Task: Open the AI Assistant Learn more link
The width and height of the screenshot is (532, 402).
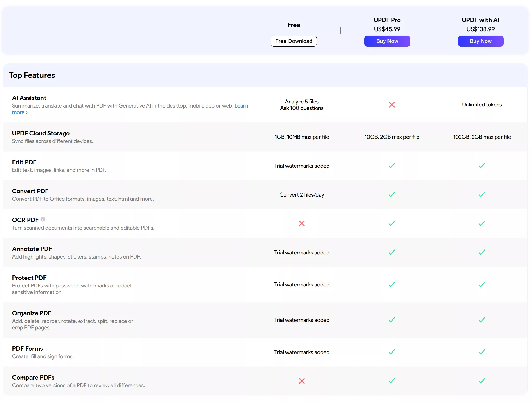Action: tap(241, 106)
